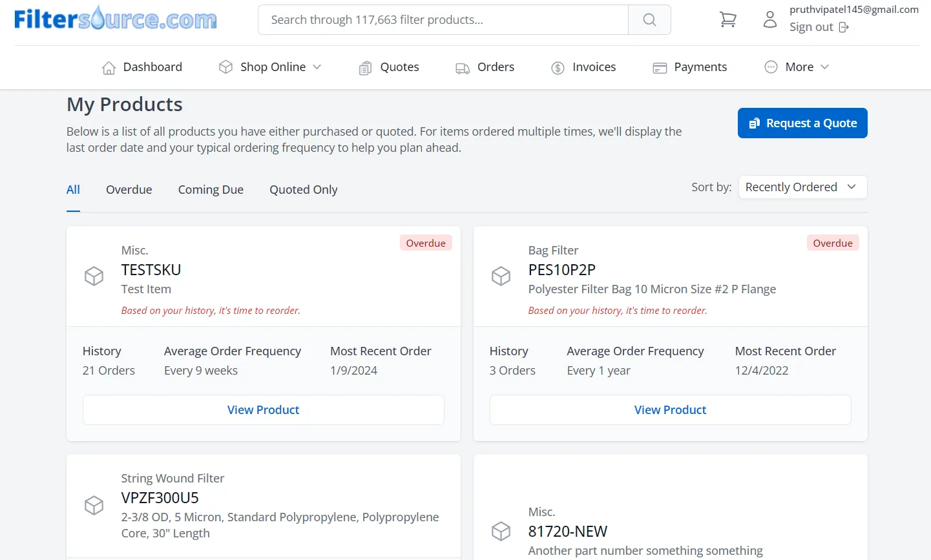This screenshot has height=560, width=931.
Task: View Product for TESTSKU
Action: tap(264, 410)
